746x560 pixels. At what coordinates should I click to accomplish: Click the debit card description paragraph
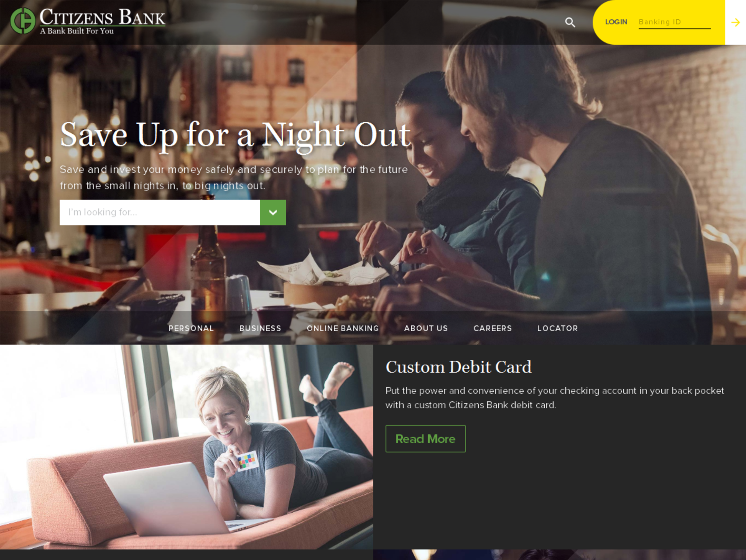click(x=555, y=398)
